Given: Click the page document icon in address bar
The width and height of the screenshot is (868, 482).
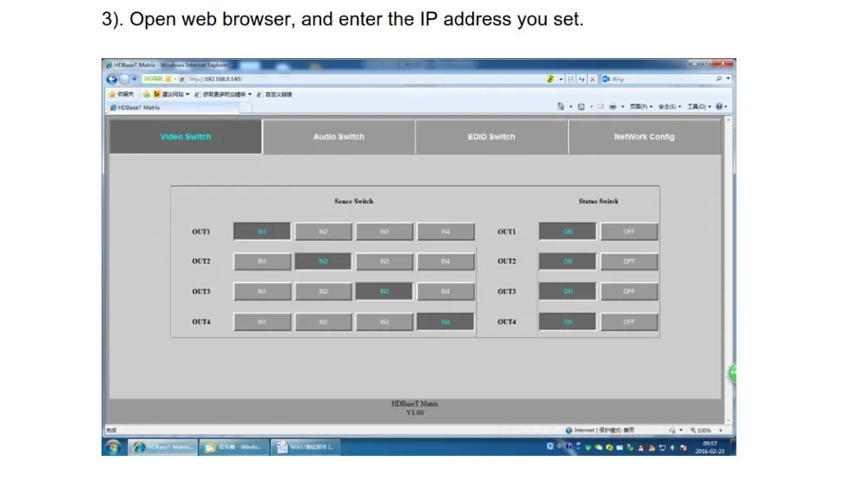Looking at the screenshot, I should (571, 79).
